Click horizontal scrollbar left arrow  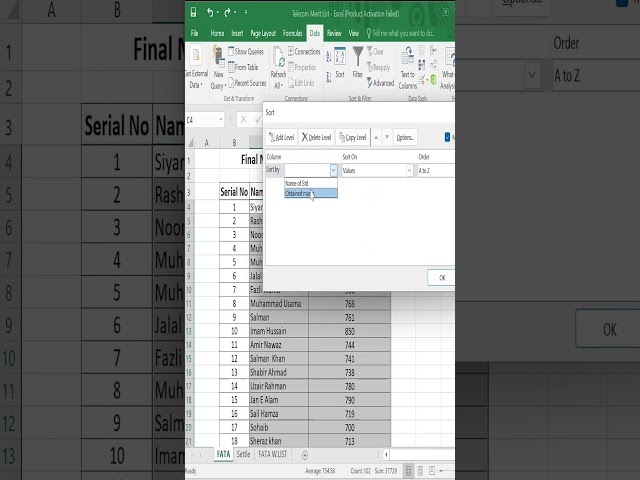click(x=387, y=454)
